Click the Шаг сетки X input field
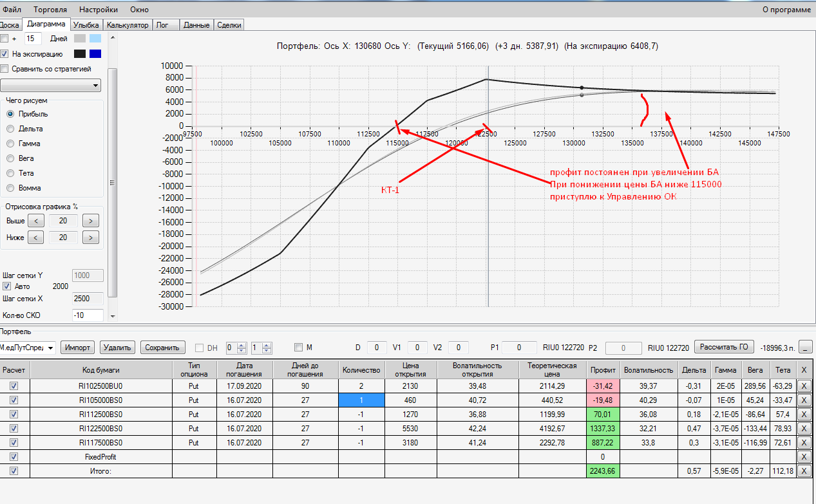Viewport: 816px width, 504px height. click(88, 299)
